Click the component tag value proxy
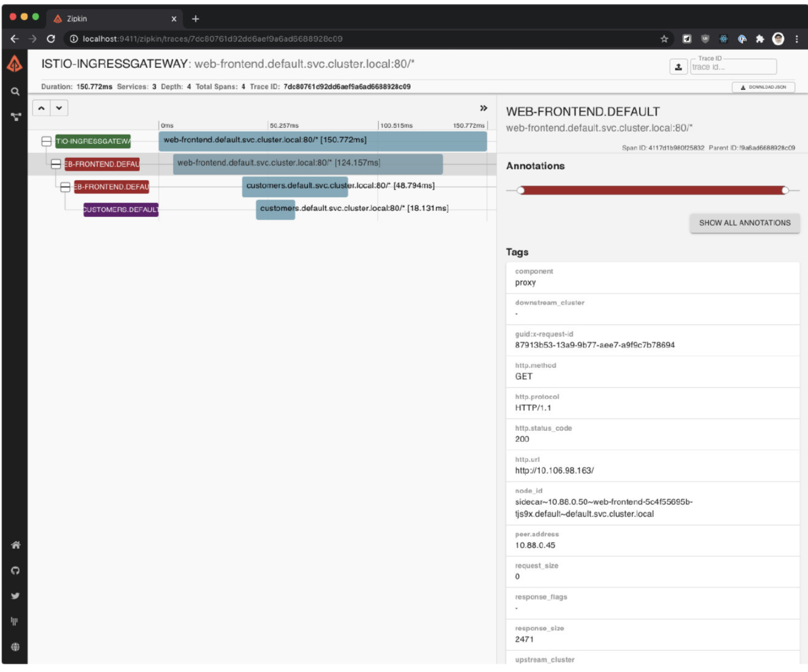The width and height of the screenshot is (808, 672). pos(525,283)
